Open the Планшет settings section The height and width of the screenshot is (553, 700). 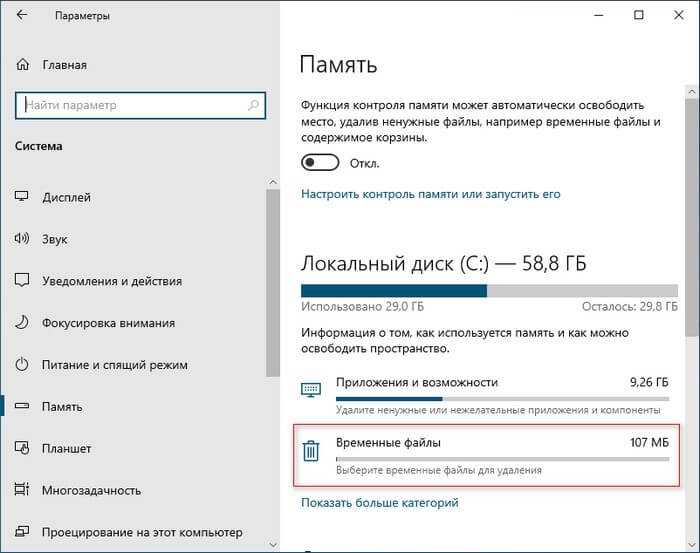point(67,448)
